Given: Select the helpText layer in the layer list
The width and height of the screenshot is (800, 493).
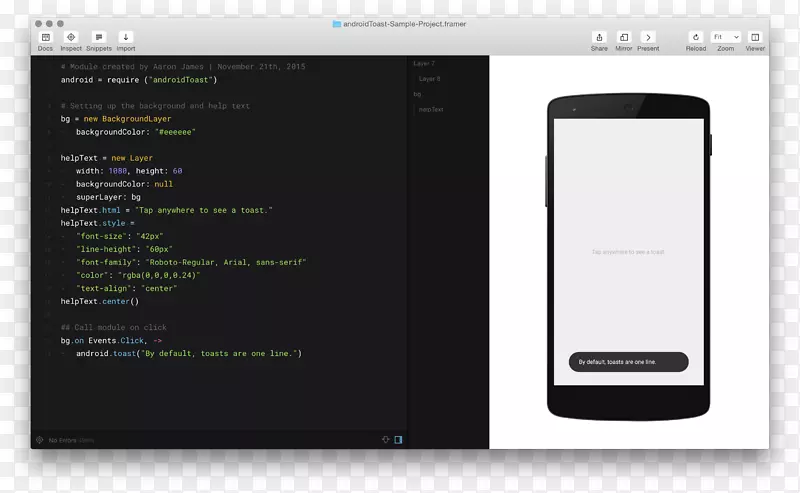Looking at the screenshot, I should pyautogui.click(x=431, y=109).
